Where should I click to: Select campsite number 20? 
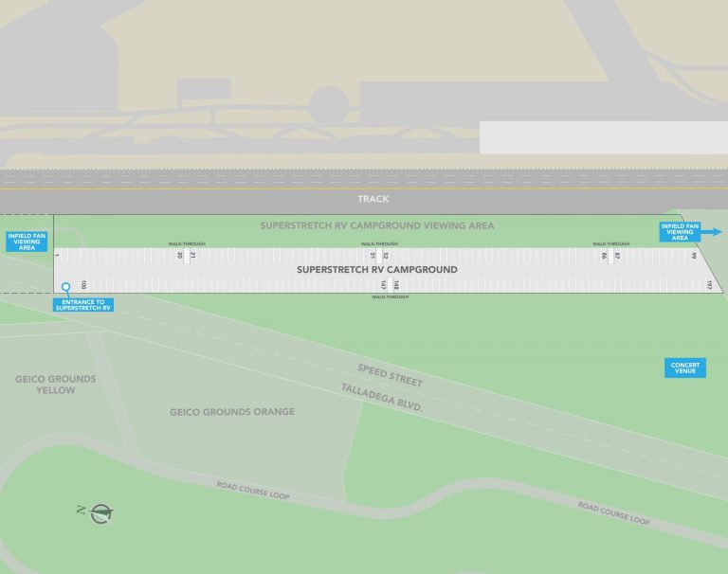[x=180, y=255]
